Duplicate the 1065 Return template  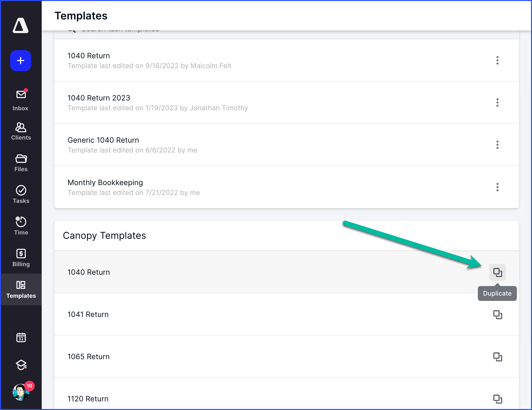(498, 357)
